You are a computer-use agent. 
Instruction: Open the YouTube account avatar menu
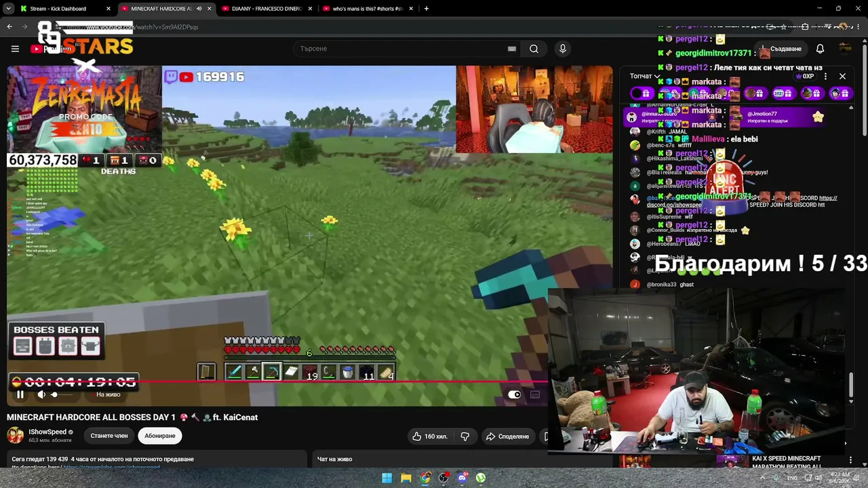(845, 48)
